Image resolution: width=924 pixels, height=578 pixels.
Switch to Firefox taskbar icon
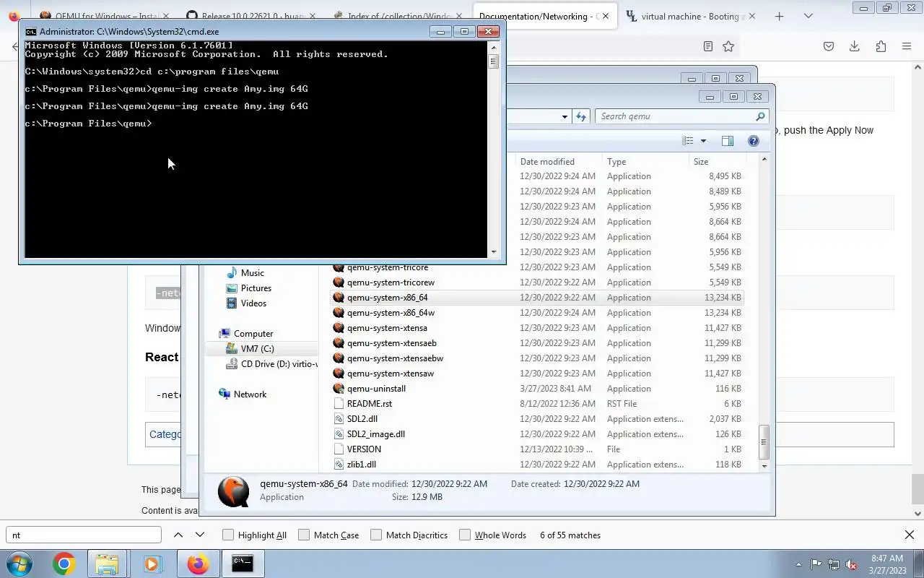[197, 564]
